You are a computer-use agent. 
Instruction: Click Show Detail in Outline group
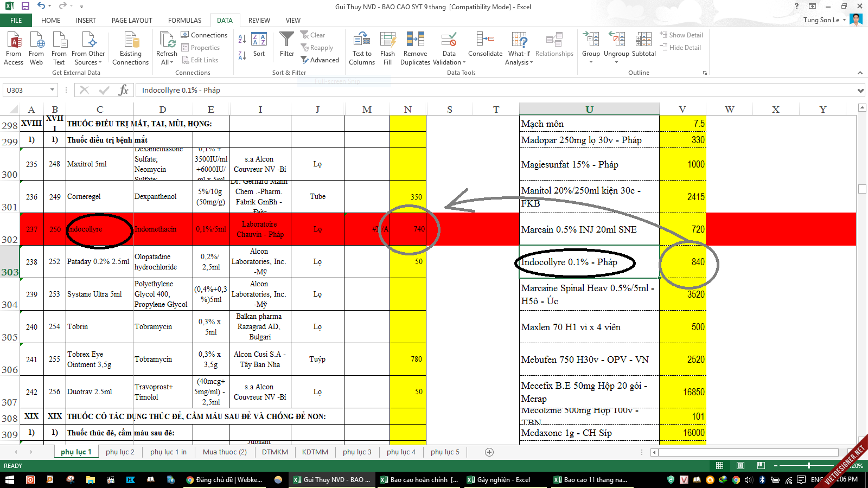point(681,35)
